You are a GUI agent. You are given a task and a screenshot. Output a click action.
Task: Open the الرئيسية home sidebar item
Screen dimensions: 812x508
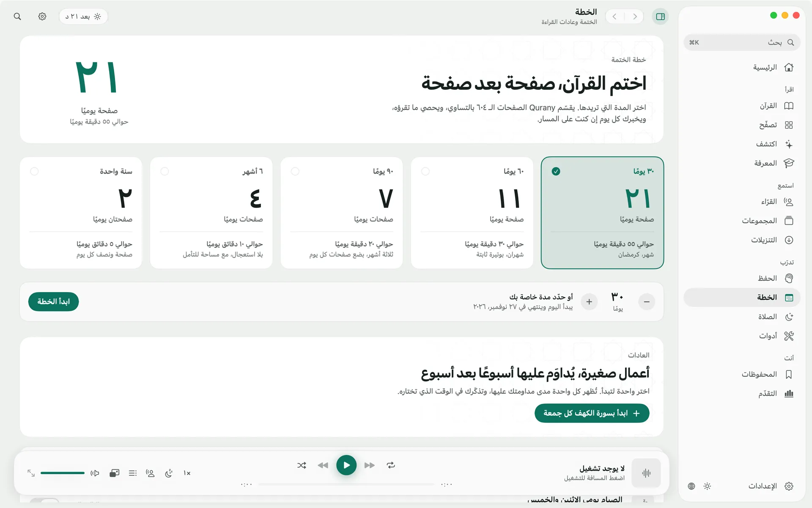coord(742,67)
